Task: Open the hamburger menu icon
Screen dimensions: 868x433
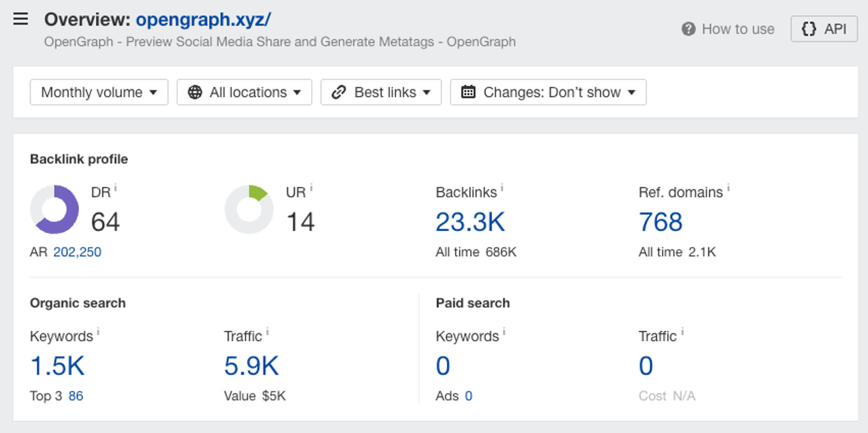Action: tap(20, 19)
